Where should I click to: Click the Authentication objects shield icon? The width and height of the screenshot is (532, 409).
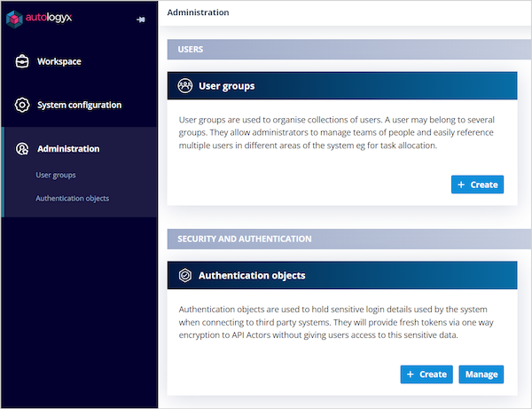[185, 275]
